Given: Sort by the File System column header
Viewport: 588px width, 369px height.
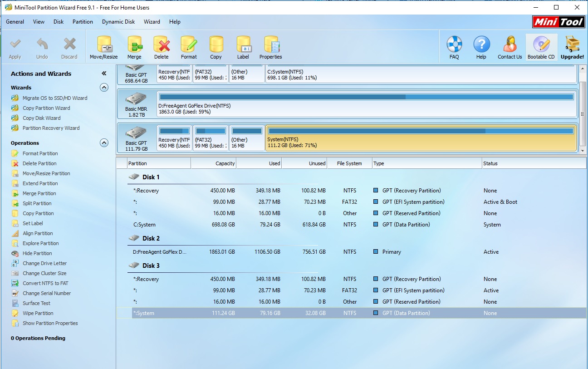Looking at the screenshot, I should (x=349, y=163).
